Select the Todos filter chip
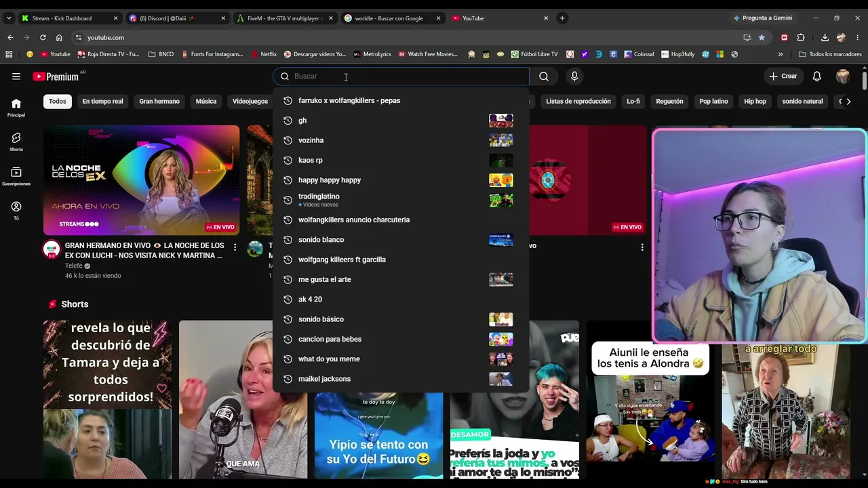The image size is (868, 488). tap(58, 101)
